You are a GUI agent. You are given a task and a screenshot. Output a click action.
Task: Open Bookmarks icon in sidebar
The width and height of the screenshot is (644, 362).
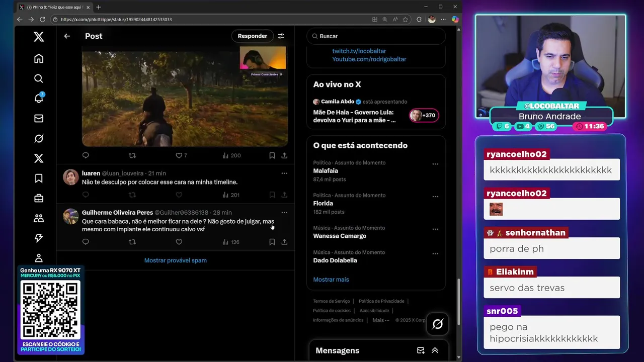[39, 178]
